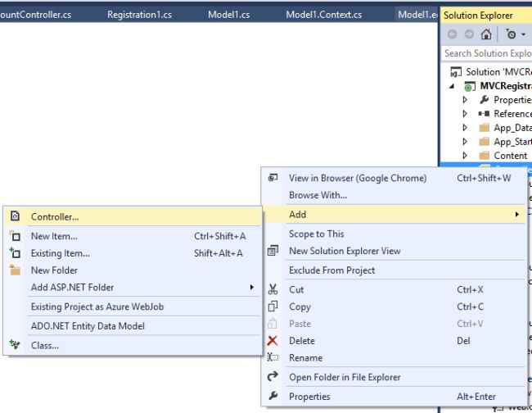Click the New Solution Explorer View icon
The image size is (532, 413).
pos(273,252)
